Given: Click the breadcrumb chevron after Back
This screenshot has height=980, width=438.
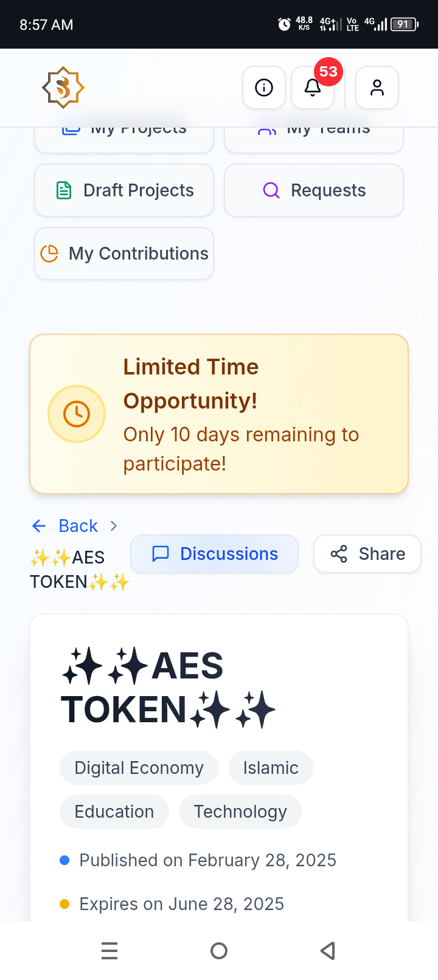Looking at the screenshot, I should pos(114,526).
